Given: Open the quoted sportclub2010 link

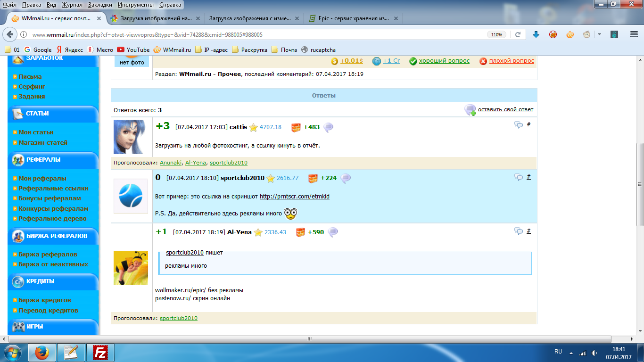Looking at the screenshot, I should tap(185, 253).
